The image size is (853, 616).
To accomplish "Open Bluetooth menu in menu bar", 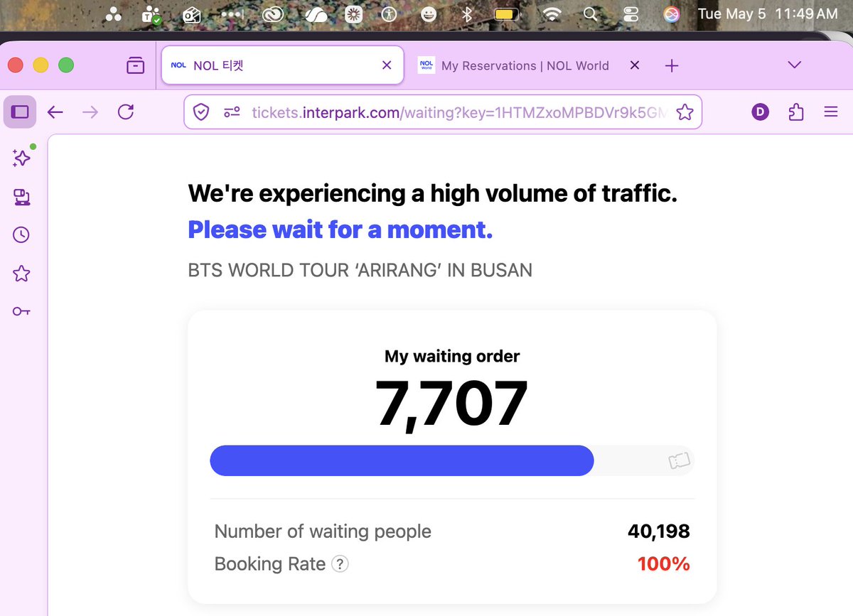I will click(x=467, y=13).
